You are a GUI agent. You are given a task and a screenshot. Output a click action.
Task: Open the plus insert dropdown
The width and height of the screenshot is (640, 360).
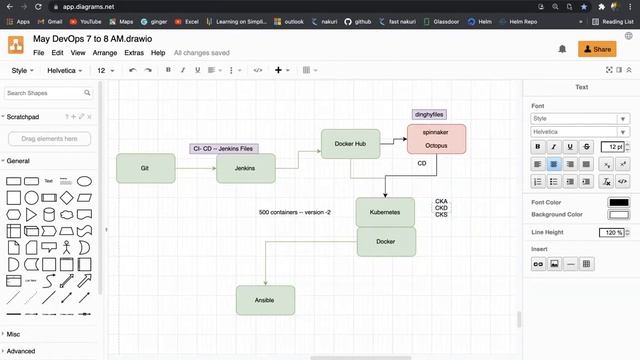coord(282,70)
